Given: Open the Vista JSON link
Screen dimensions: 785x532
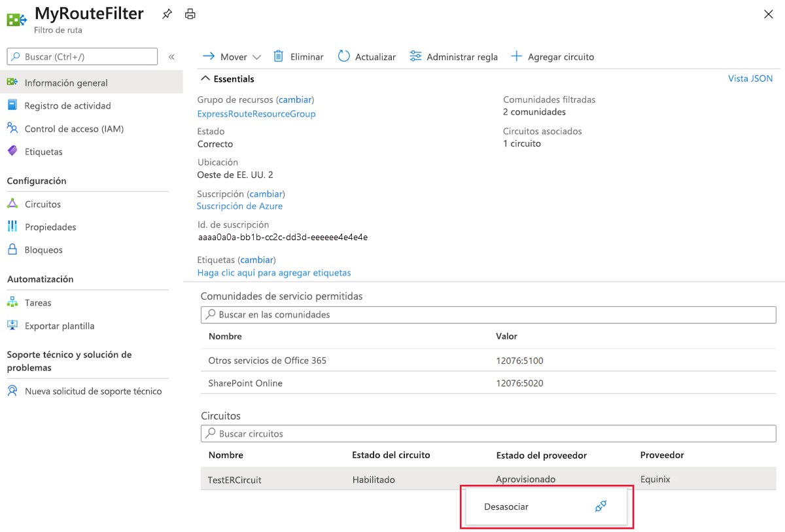Looking at the screenshot, I should pos(750,79).
